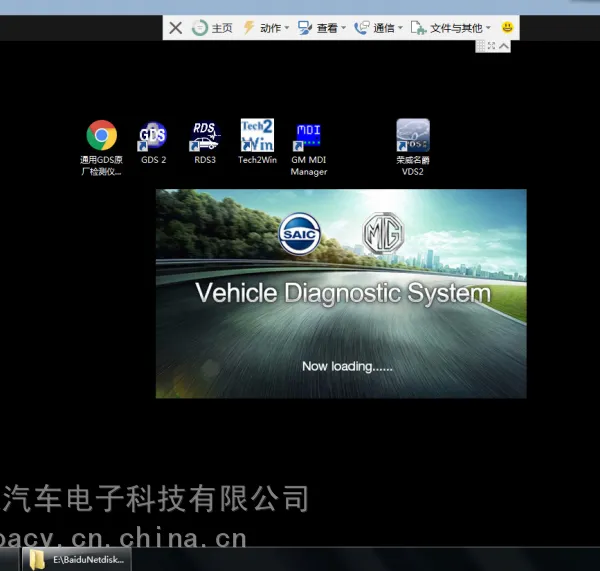Click the 'Vehicle Diagnostic System' title
Viewport: 600px width, 571px height.
click(343, 294)
